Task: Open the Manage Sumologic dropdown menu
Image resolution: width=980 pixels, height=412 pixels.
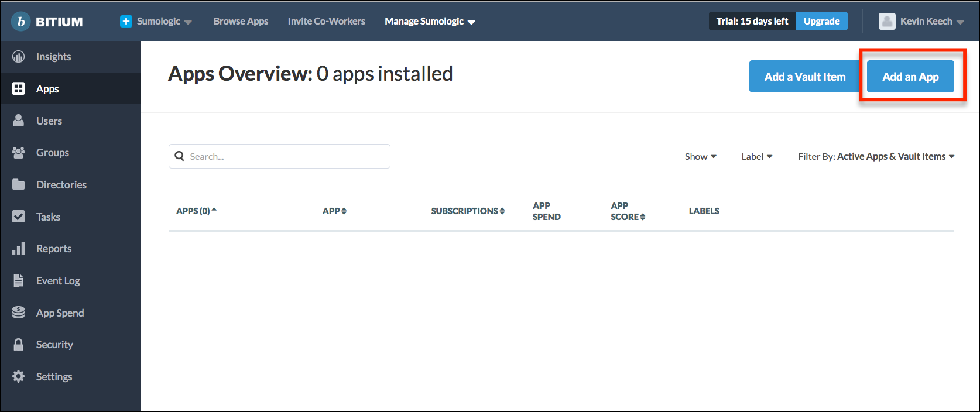Action: point(430,22)
